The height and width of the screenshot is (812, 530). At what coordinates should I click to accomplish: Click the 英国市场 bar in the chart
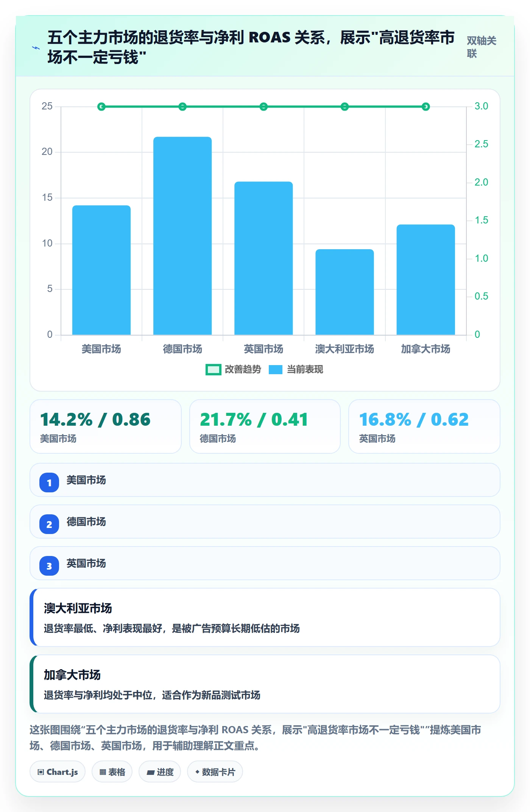click(263, 258)
